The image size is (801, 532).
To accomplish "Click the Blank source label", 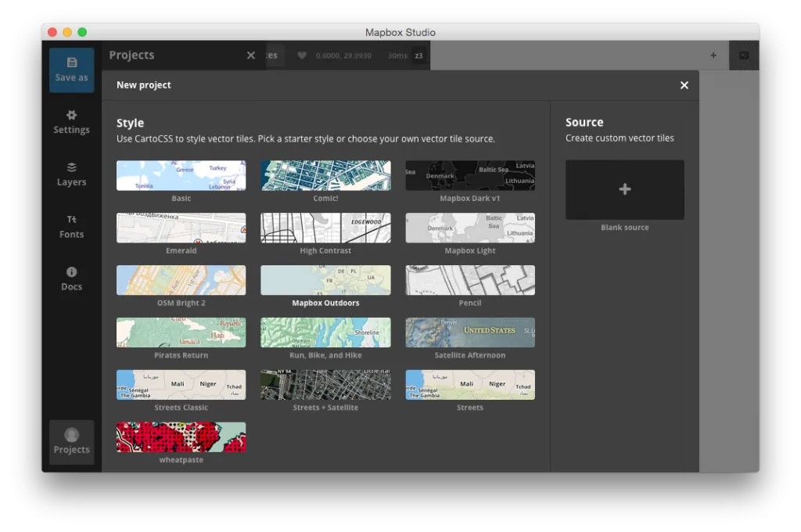I will pos(625,228).
